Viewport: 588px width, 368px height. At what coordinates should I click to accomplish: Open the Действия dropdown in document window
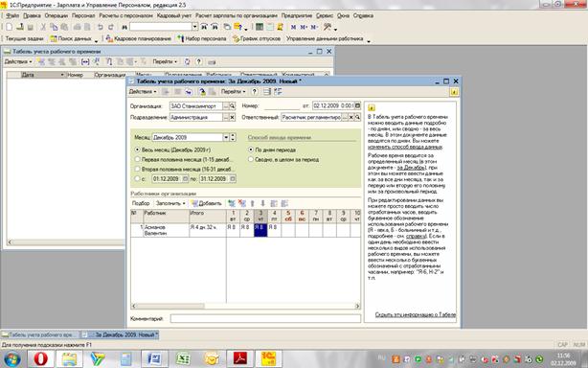(143, 92)
